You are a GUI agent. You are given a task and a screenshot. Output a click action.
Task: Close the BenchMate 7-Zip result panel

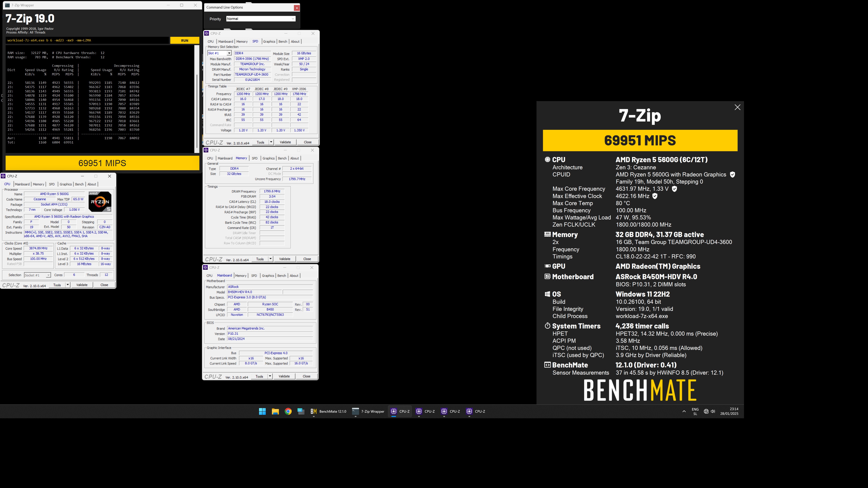pos(737,107)
